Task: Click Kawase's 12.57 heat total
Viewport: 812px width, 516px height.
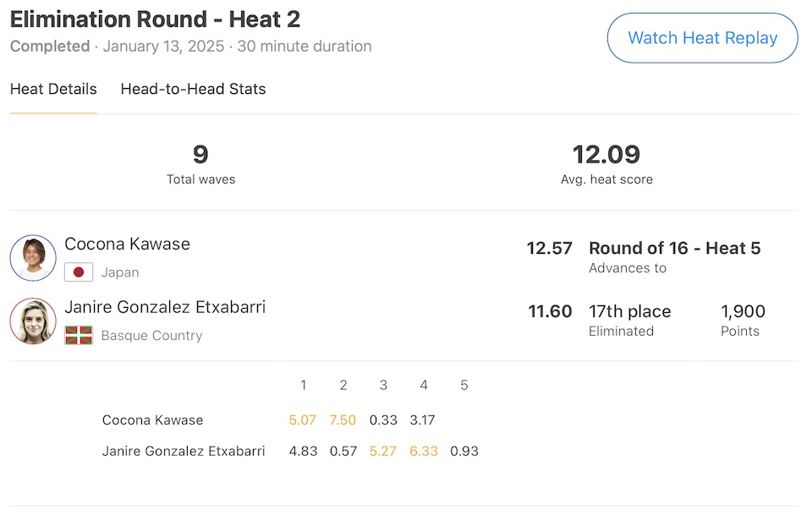Action: coord(549,249)
